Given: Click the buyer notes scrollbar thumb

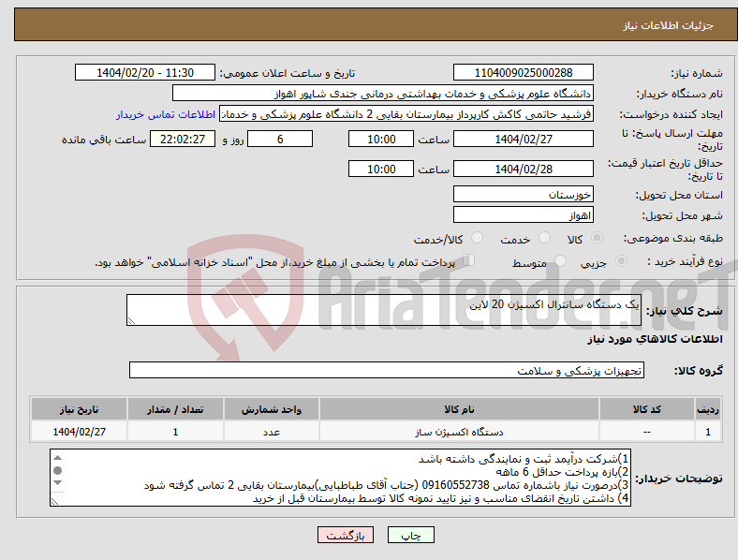Looking at the screenshot, I should coord(57,470).
